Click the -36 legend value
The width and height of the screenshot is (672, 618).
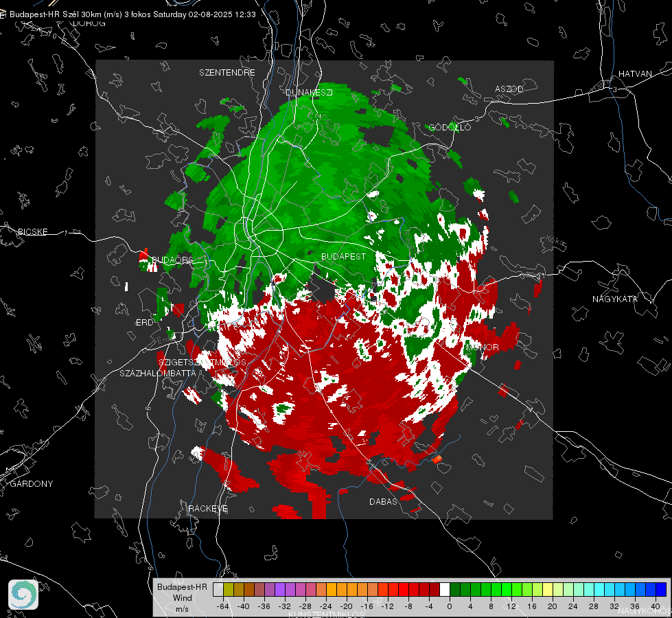(264, 606)
